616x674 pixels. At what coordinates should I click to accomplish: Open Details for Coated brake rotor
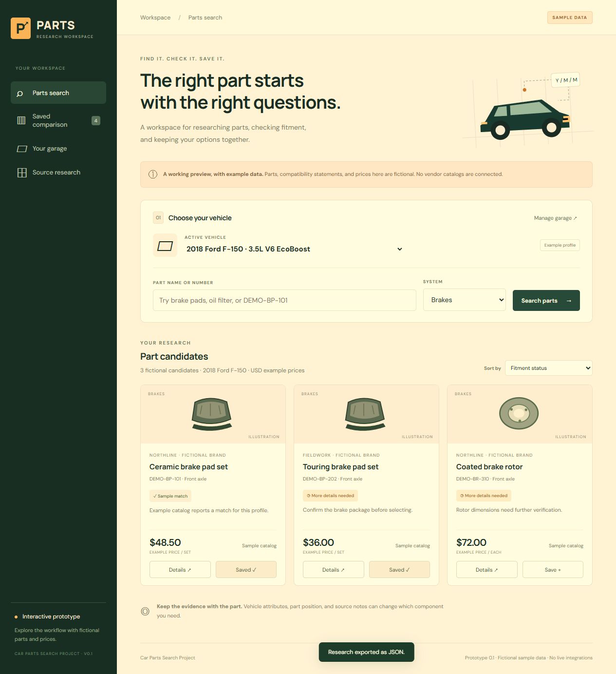click(487, 570)
